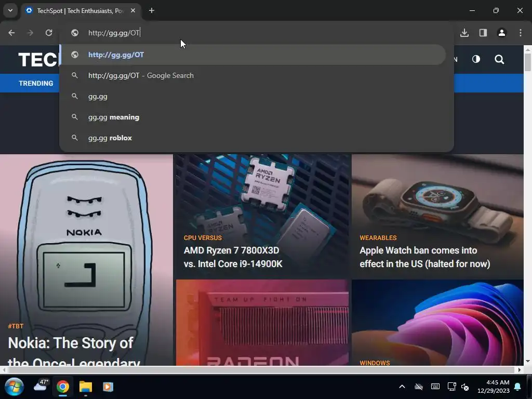Click the CPU VERSUS category label

pyautogui.click(x=203, y=238)
